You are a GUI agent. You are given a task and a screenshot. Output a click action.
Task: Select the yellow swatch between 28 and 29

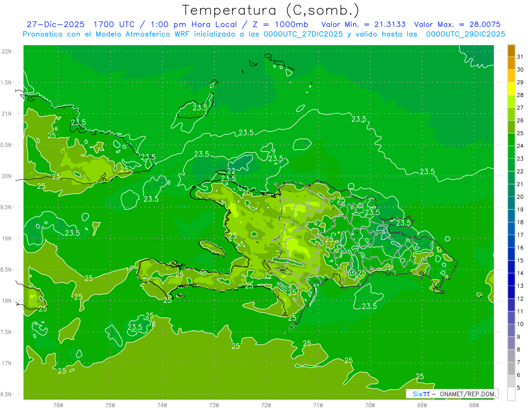511,89
